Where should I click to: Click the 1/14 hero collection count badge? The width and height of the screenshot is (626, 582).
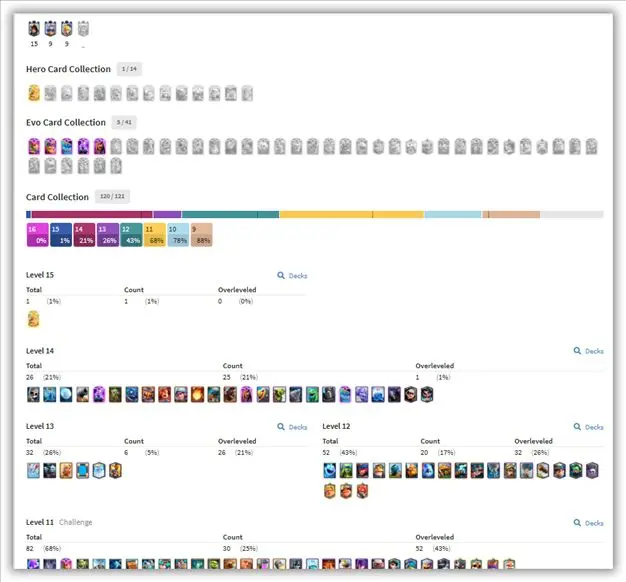point(129,69)
